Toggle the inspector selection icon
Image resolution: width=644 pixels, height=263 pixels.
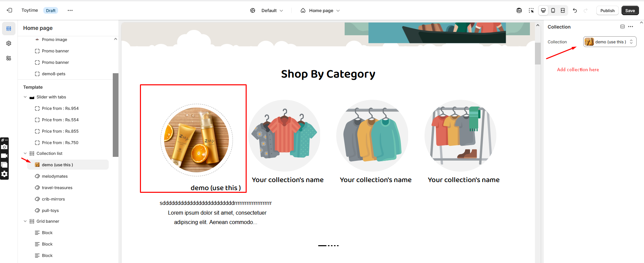click(531, 10)
